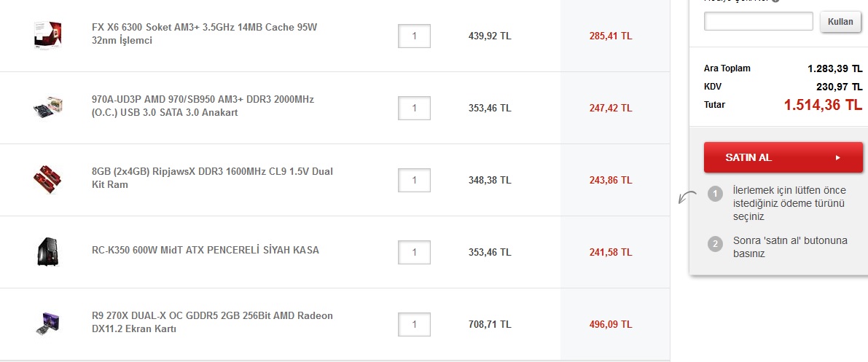
Task: Click the step 2 circle icon
Action: pos(715,244)
